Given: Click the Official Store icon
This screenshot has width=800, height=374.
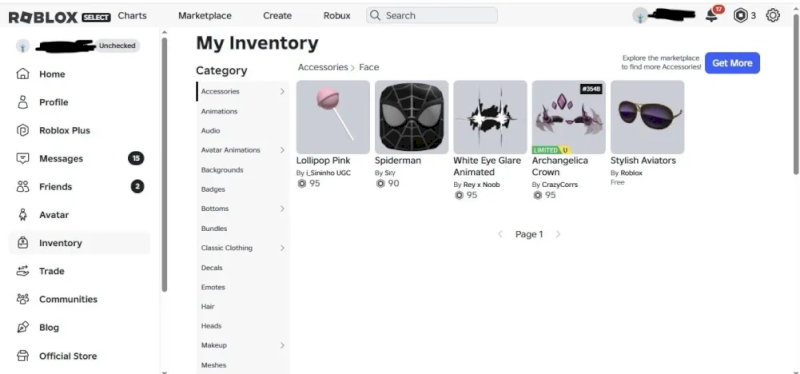Looking at the screenshot, I should [22, 356].
